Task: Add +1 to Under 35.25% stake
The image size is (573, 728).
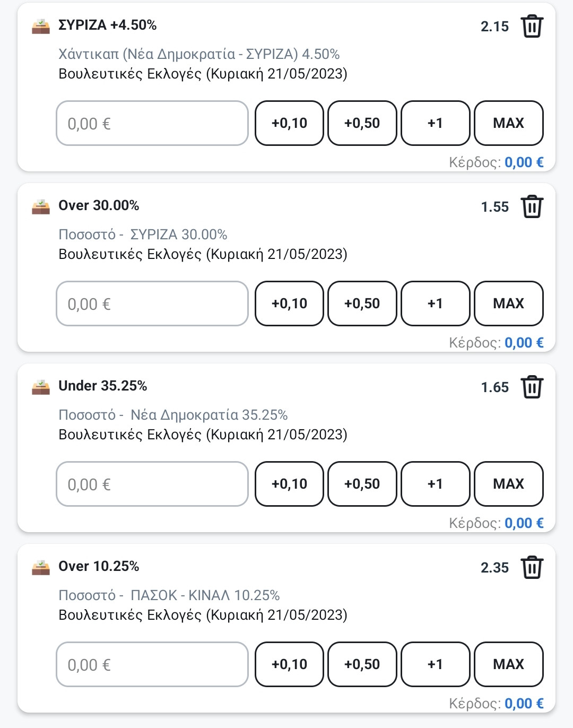Action: pos(435,484)
